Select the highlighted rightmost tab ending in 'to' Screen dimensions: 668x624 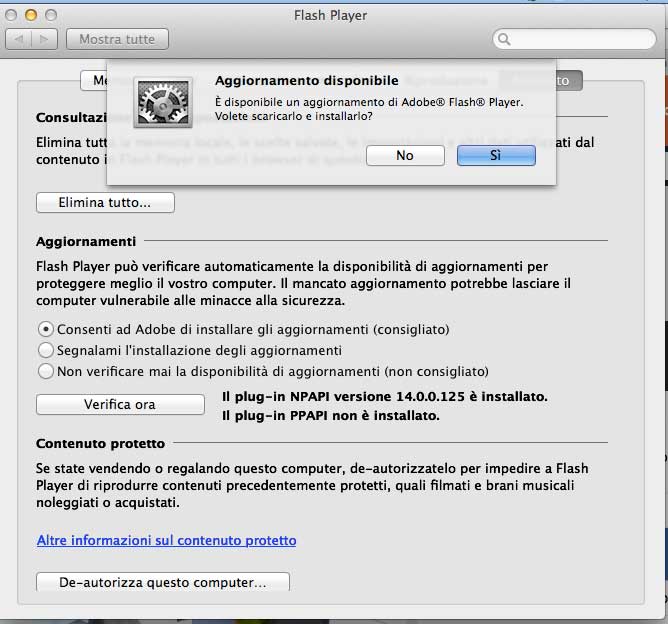coord(568,81)
